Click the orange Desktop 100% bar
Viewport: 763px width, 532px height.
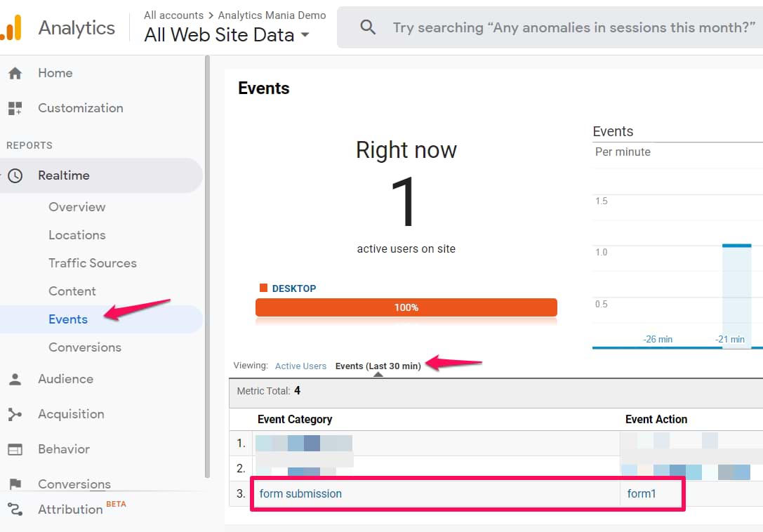tap(406, 307)
